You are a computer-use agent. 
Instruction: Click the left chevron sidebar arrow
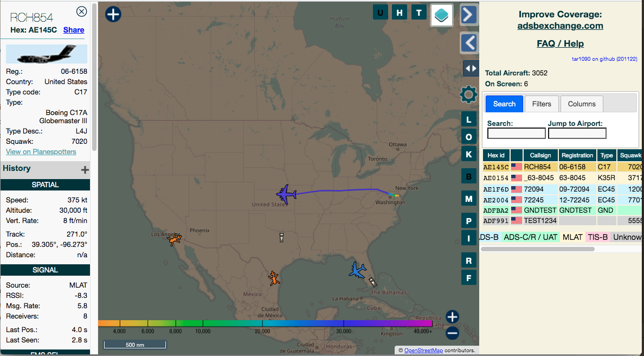click(469, 43)
